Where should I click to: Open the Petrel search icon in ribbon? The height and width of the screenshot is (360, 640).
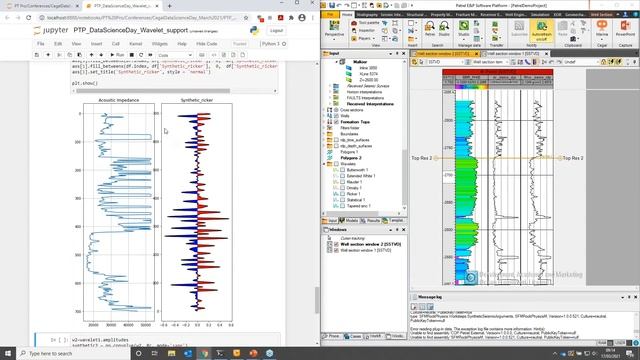[x=430, y=29]
